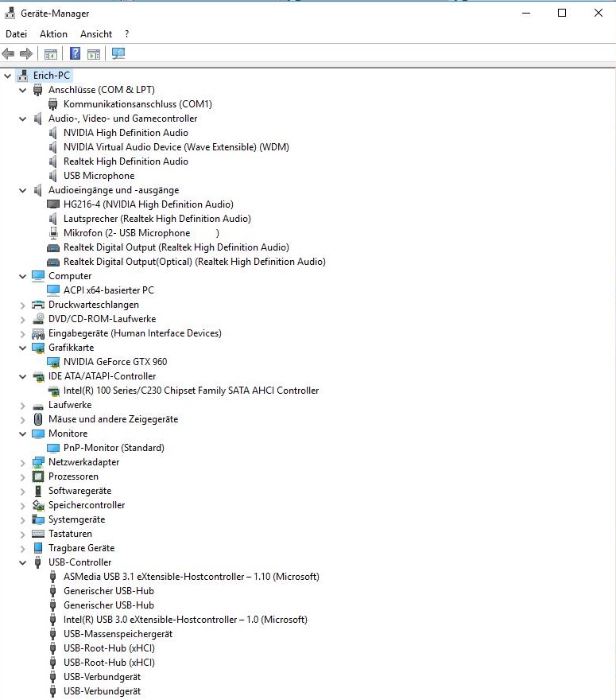The height and width of the screenshot is (700, 616).
Task: Maximize the Geräte-Manager window
Action: [562, 13]
